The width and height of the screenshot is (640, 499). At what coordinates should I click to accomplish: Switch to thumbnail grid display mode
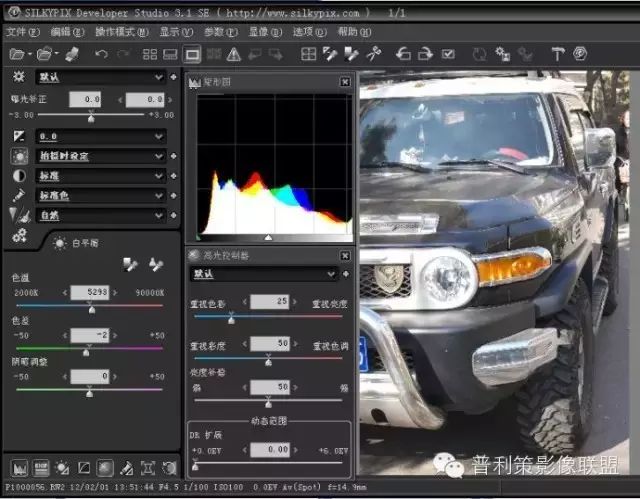[x=150, y=54]
